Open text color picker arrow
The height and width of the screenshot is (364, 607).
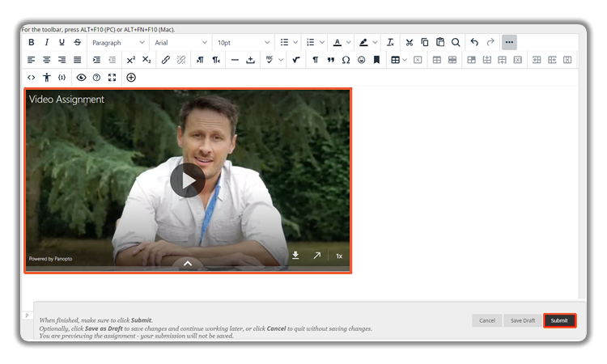(348, 42)
